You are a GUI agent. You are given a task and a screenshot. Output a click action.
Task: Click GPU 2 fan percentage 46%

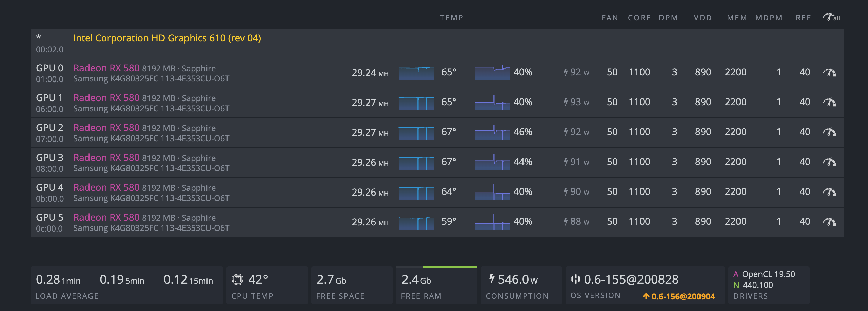[x=522, y=132]
